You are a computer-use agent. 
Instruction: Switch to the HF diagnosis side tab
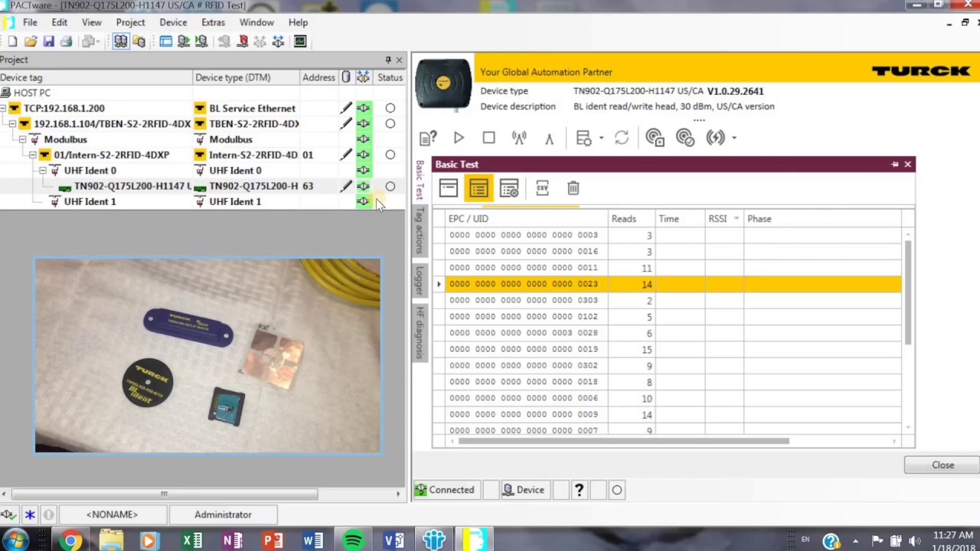[420, 332]
